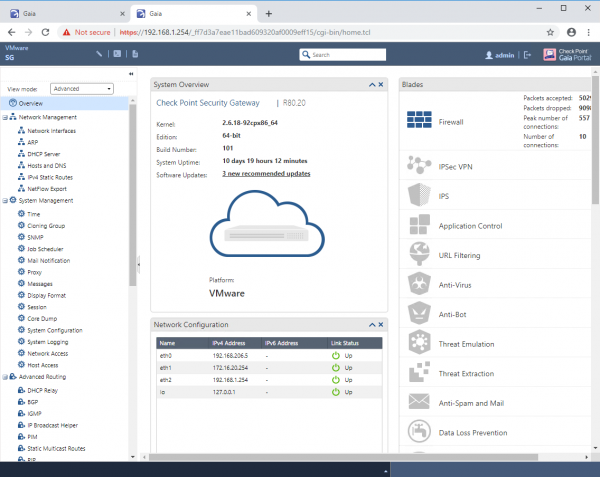
Task: Open the 3 new recommended updates link
Action: (265, 173)
